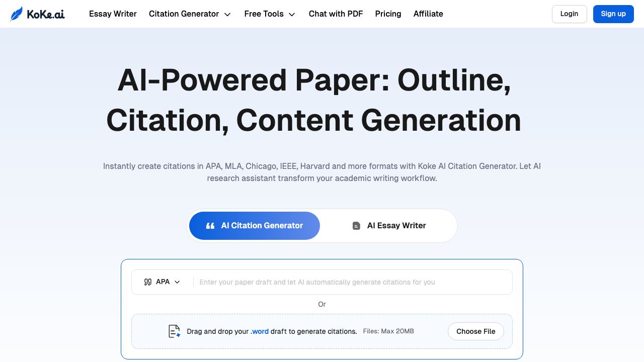Click the citation style icon next to APA
The image size is (644, 362).
click(x=148, y=282)
